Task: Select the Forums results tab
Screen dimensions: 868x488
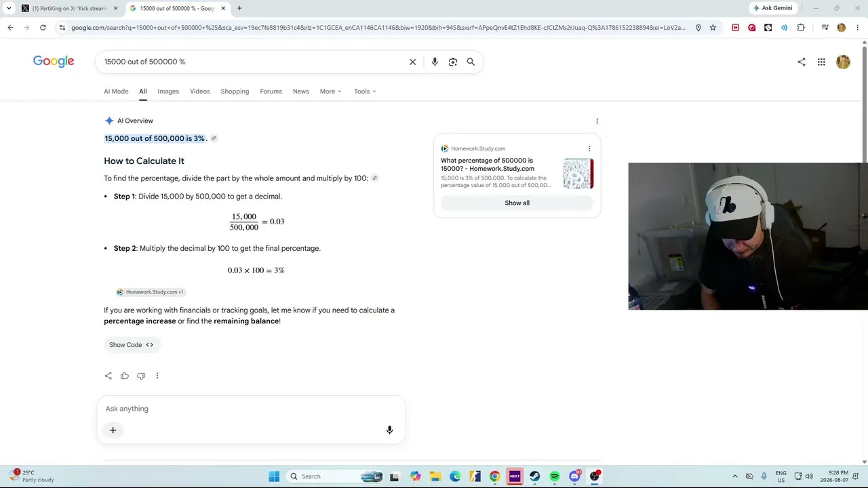Action: (x=271, y=91)
